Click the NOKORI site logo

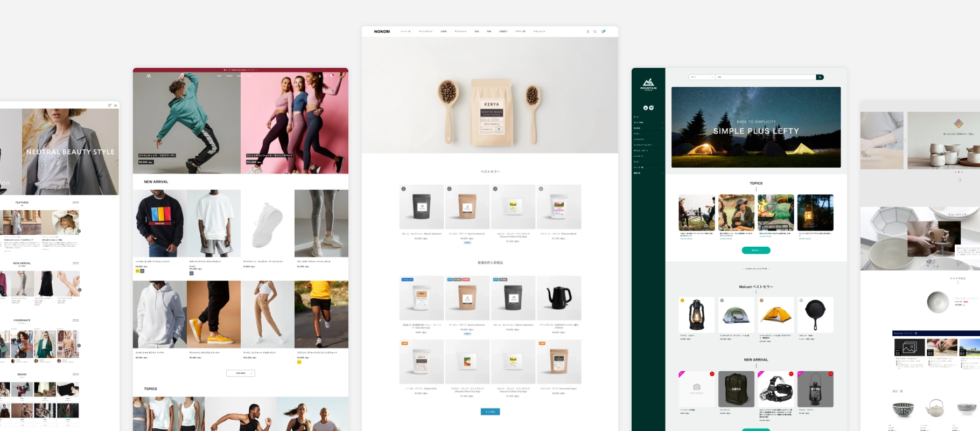(382, 32)
